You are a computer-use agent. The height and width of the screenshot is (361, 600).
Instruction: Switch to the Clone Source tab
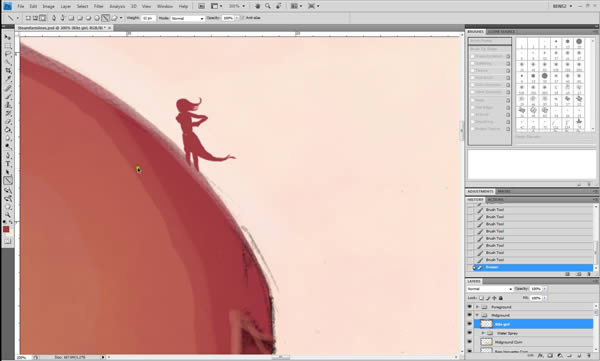pyautogui.click(x=501, y=32)
